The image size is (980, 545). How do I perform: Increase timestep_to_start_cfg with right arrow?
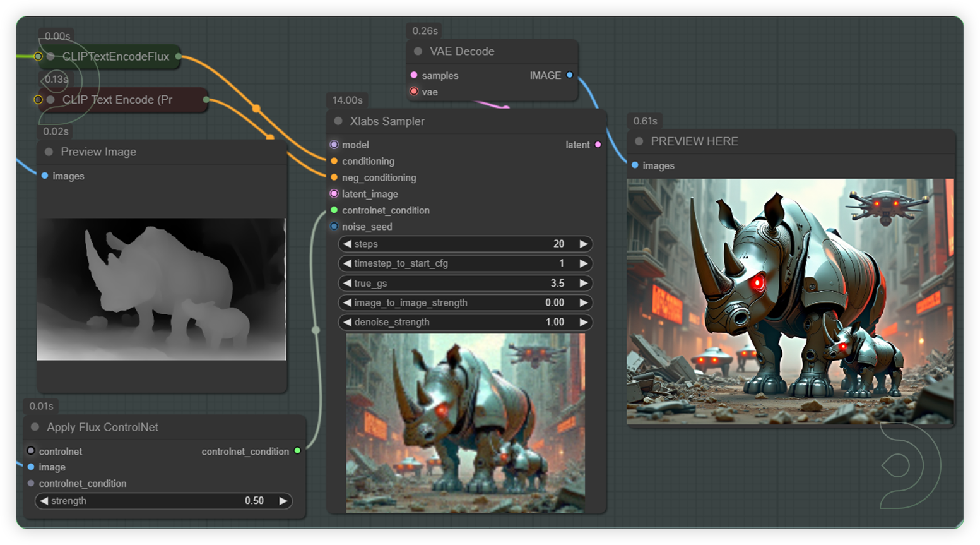pos(584,263)
